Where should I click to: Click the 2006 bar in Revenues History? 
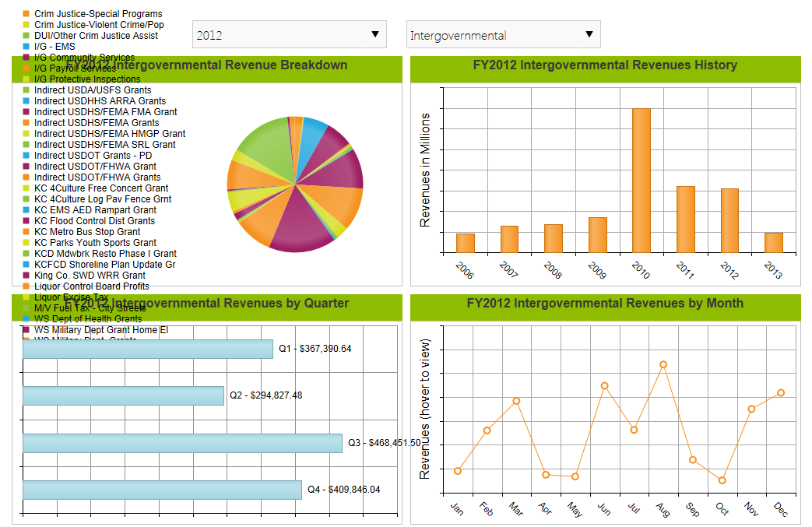coord(465,244)
